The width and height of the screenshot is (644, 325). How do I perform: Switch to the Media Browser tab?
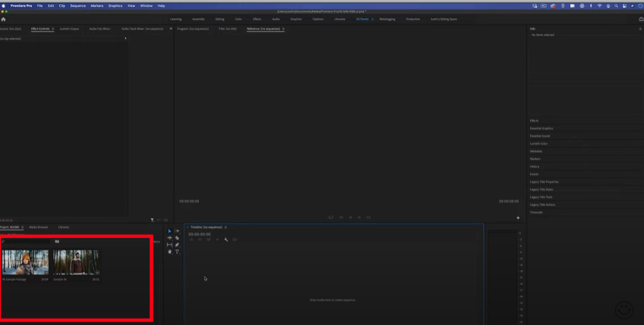pos(38,227)
